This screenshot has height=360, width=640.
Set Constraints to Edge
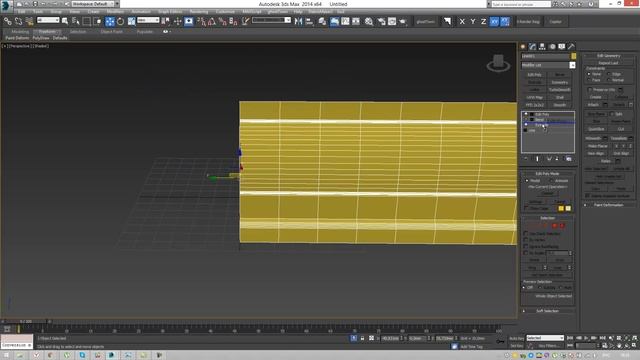click(x=609, y=74)
